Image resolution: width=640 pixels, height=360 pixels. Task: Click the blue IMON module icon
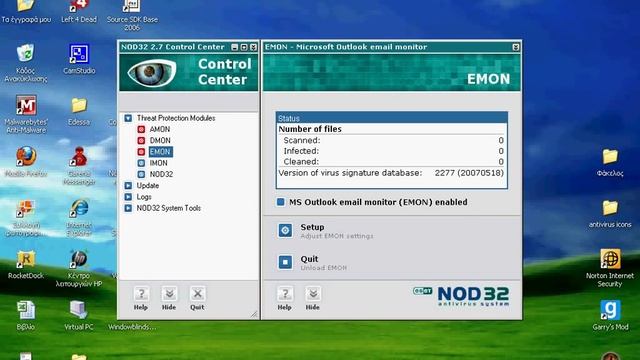tap(141, 163)
